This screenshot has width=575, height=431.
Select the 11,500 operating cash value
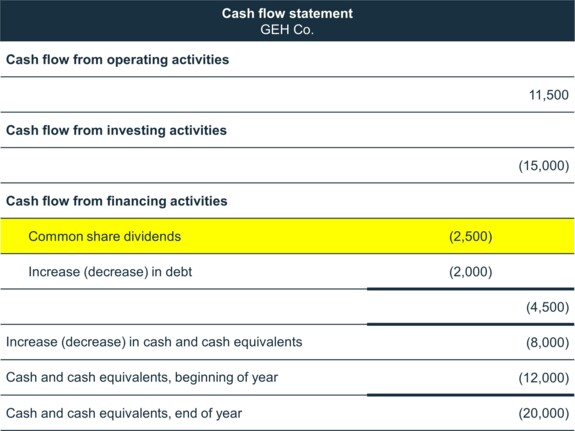click(x=549, y=95)
